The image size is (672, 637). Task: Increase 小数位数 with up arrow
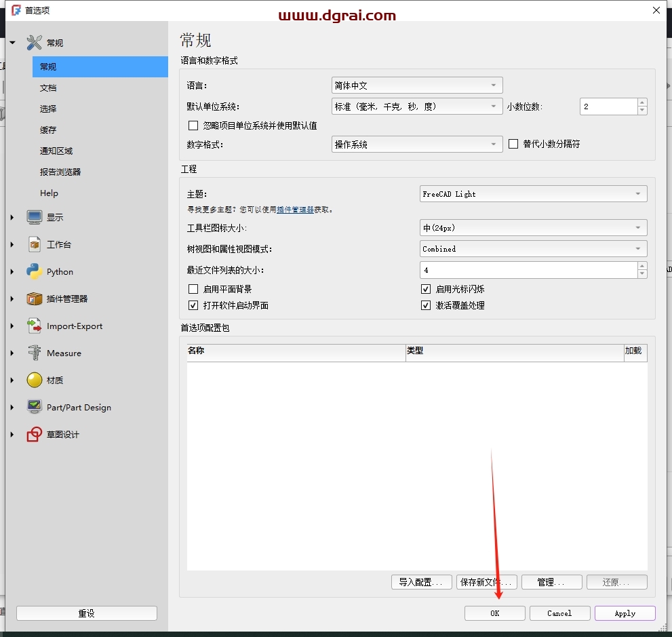click(x=642, y=102)
